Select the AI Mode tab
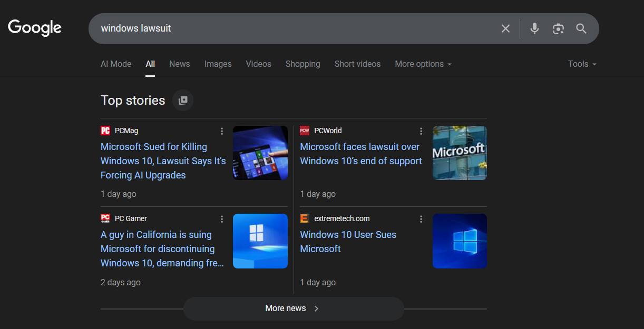The height and width of the screenshot is (329, 644). tap(116, 64)
